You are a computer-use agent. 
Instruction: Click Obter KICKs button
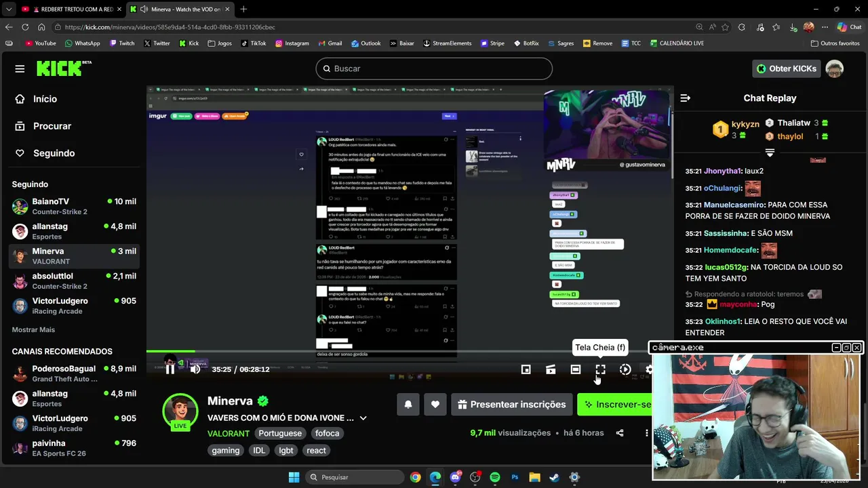pyautogui.click(x=786, y=68)
